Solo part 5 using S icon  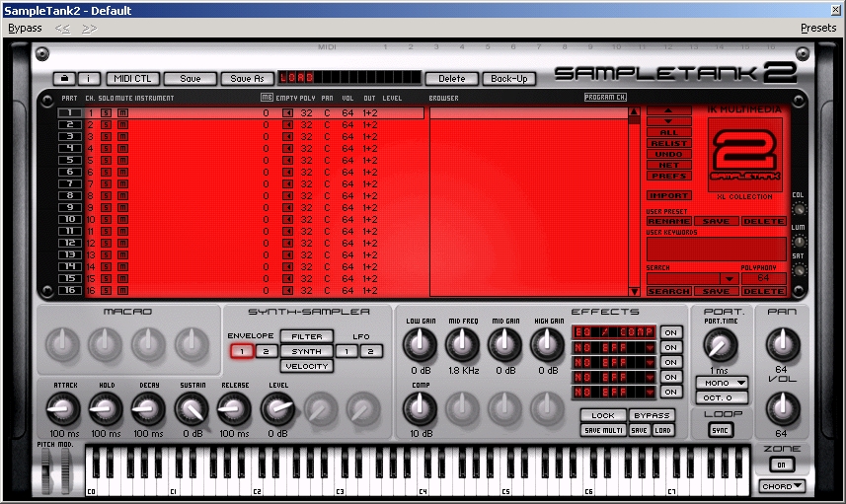tap(107, 161)
